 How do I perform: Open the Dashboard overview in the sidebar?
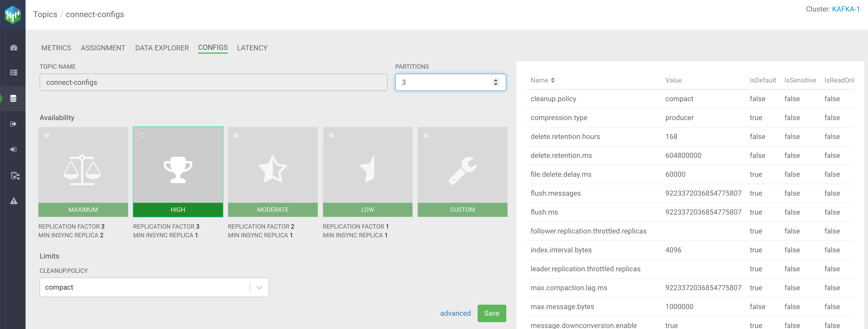(13, 47)
